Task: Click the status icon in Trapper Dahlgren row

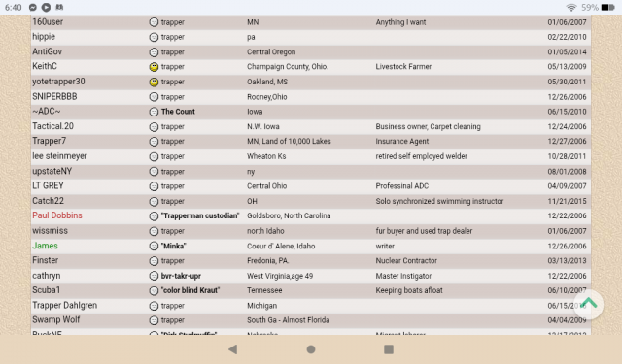Action: [x=154, y=306]
